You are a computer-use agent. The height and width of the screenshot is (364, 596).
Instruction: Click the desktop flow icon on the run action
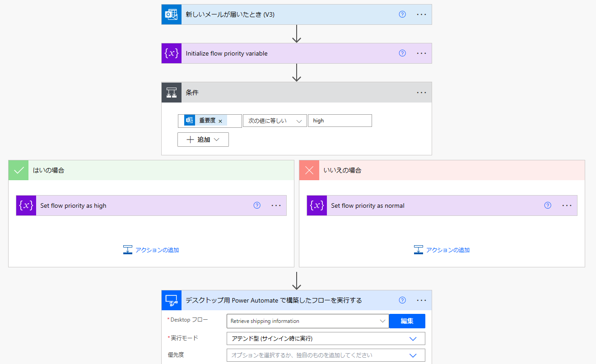172,300
